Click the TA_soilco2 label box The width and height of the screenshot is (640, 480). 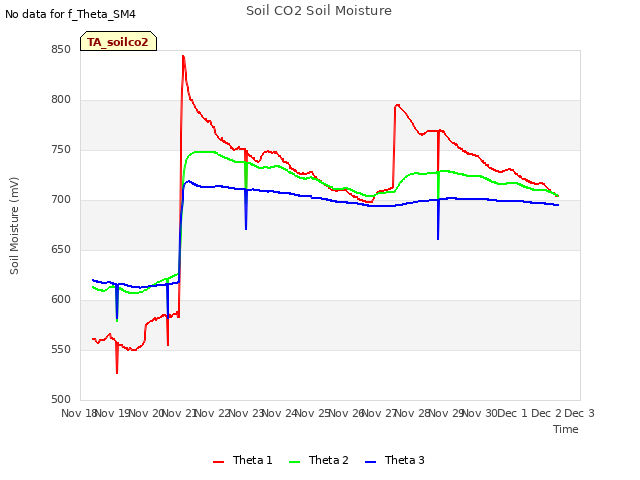(118, 41)
